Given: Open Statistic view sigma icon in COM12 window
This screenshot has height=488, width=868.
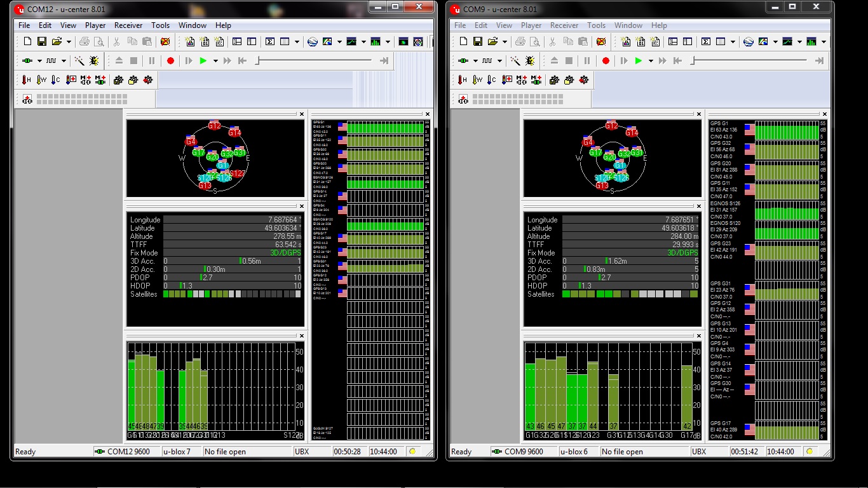Looking at the screenshot, I should click(x=269, y=42).
